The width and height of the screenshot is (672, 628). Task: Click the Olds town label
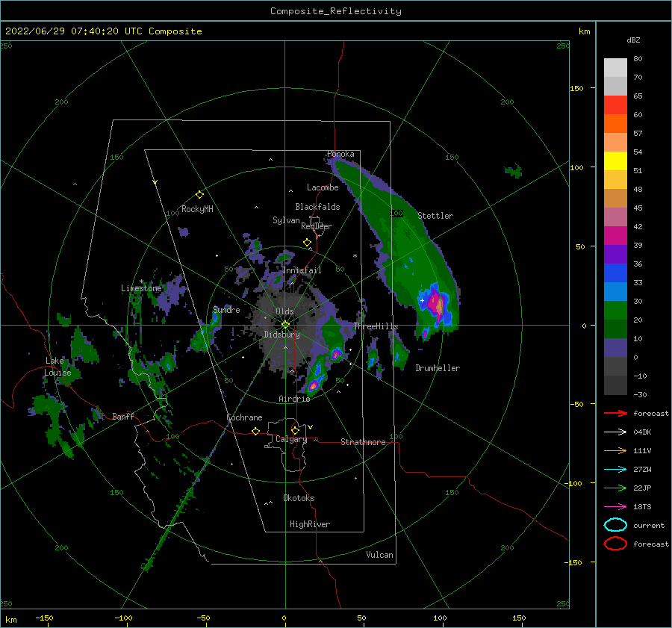[x=284, y=311]
